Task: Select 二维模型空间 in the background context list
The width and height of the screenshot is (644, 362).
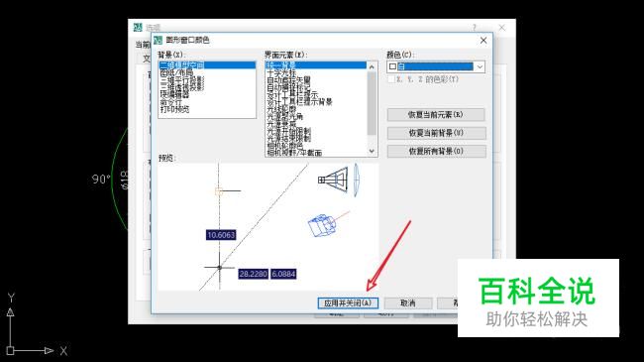Action: point(207,65)
